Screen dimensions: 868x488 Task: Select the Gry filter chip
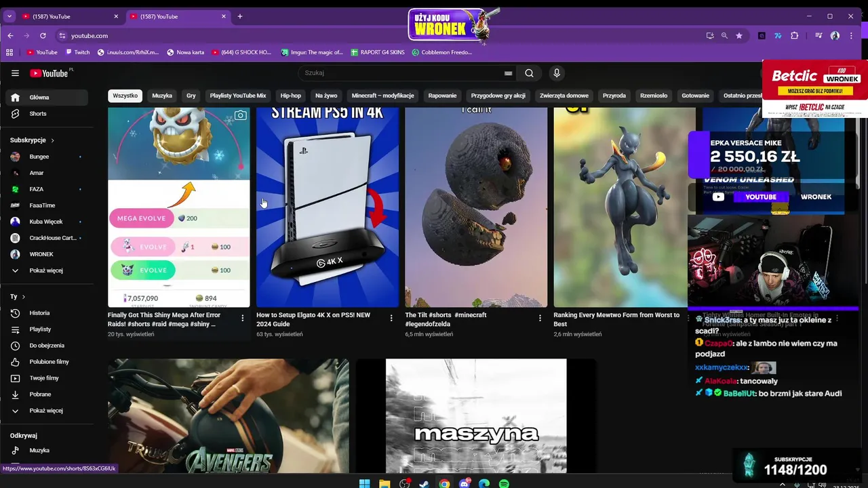(x=191, y=96)
